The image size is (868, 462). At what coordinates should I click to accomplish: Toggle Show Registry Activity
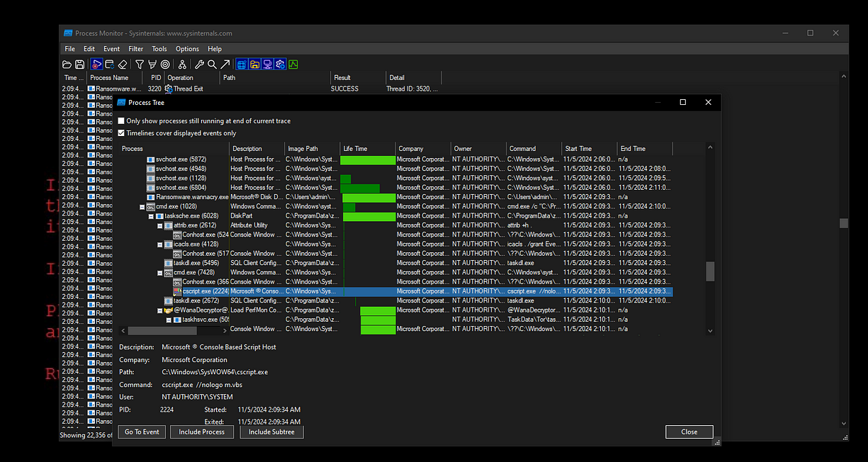tap(243, 64)
